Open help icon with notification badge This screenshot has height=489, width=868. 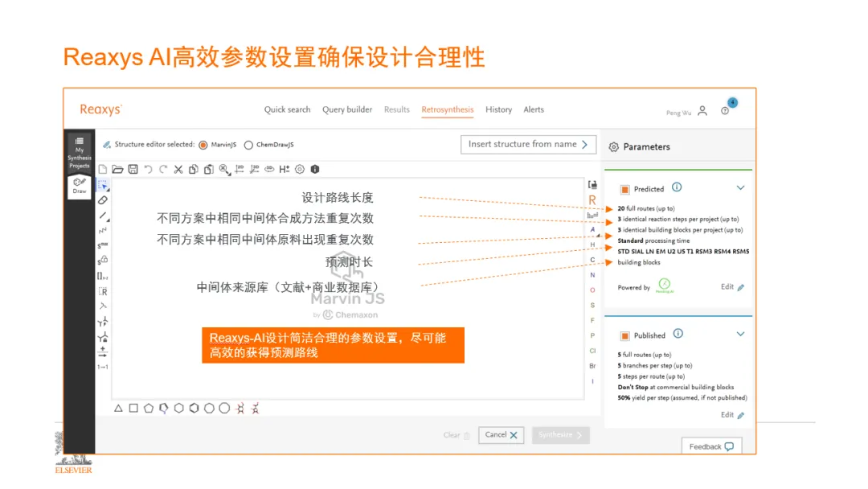tap(725, 111)
